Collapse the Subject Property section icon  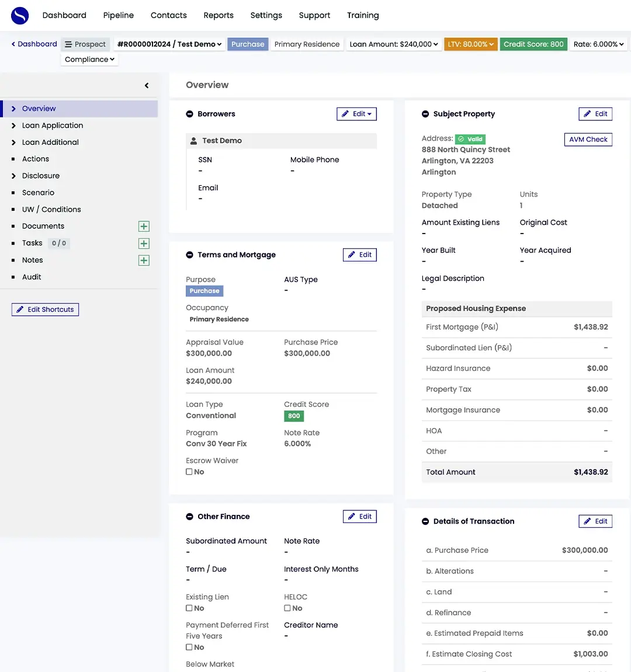pyautogui.click(x=425, y=114)
